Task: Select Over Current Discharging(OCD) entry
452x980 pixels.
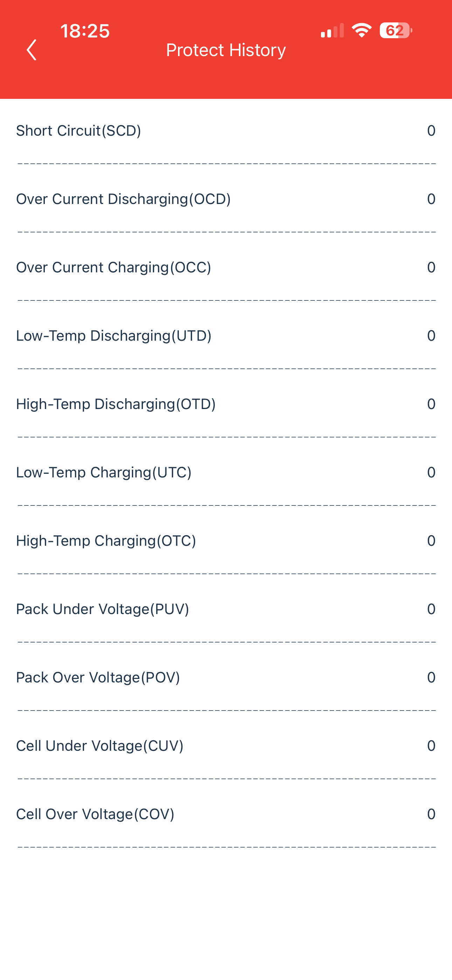Action: 226,199
